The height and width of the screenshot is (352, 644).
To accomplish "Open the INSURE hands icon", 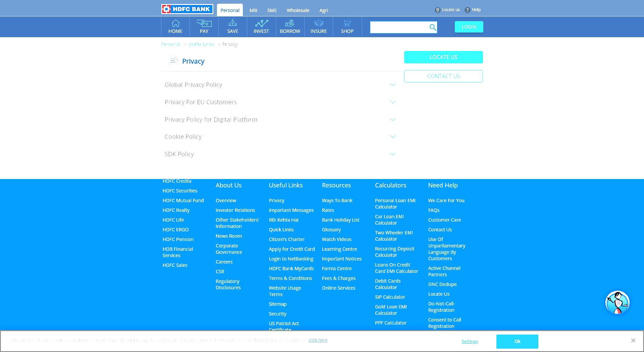I will click(x=319, y=23).
